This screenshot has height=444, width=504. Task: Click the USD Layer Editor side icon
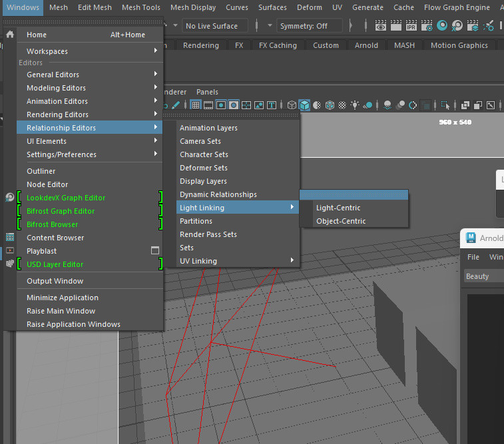point(10,264)
